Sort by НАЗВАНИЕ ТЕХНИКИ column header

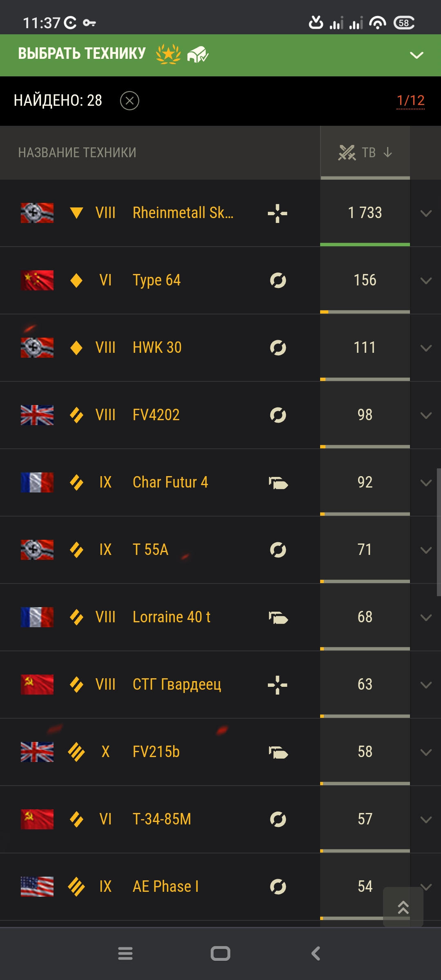77,152
